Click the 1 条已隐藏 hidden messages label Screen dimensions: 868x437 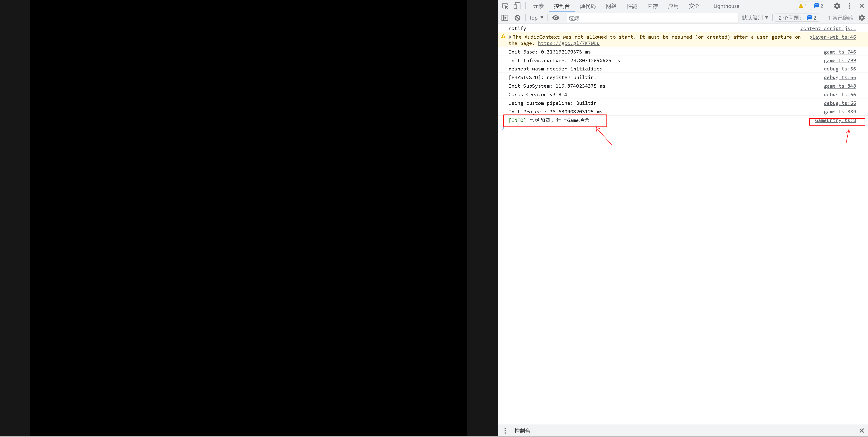tap(841, 18)
